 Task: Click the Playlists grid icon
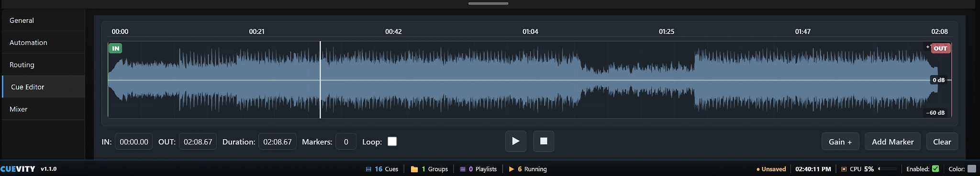[463, 169]
